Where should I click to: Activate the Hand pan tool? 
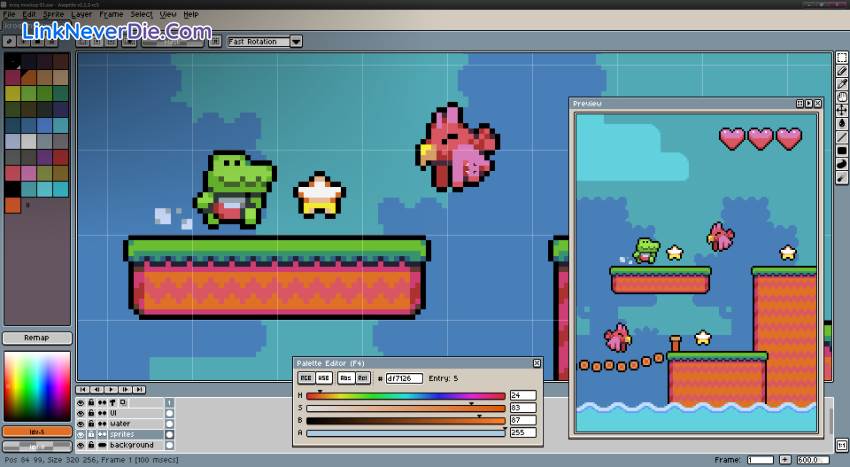pyautogui.click(x=841, y=97)
